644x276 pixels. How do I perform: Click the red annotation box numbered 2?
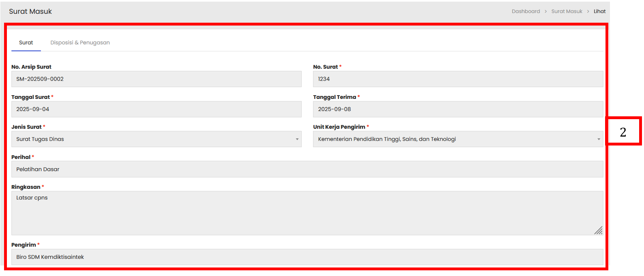click(623, 131)
